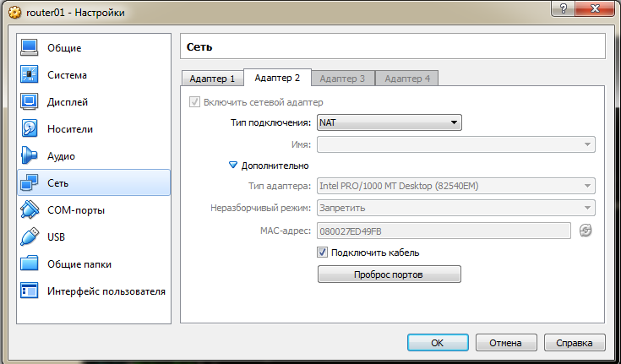Click the Shared folders (Общие папки) icon
The width and height of the screenshot is (621, 364).
[x=30, y=263]
